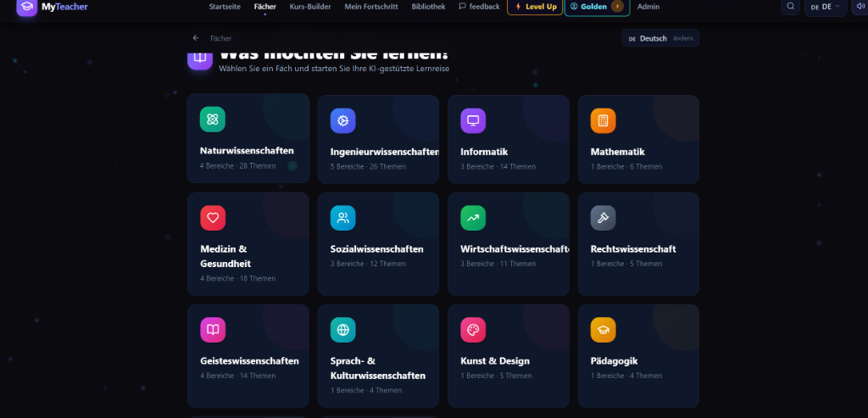Viewport: 868px width, 418px height.
Task: Click '3 Bereiche · 12 Themen' text
Action: (x=368, y=264)
